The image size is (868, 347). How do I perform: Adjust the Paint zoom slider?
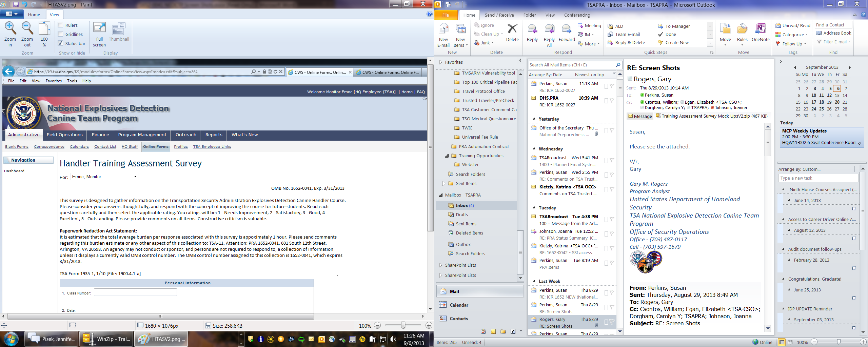tap(403, 326)
